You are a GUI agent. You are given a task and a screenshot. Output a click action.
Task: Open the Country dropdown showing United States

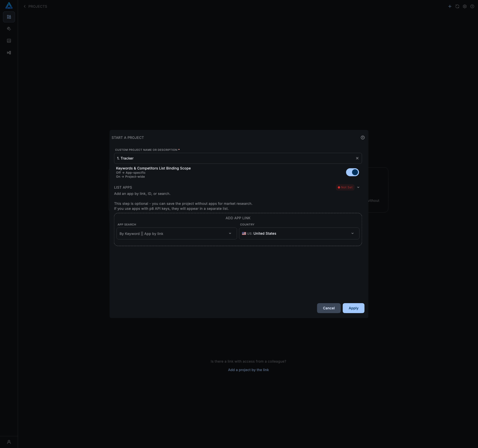tap(299, 233)
